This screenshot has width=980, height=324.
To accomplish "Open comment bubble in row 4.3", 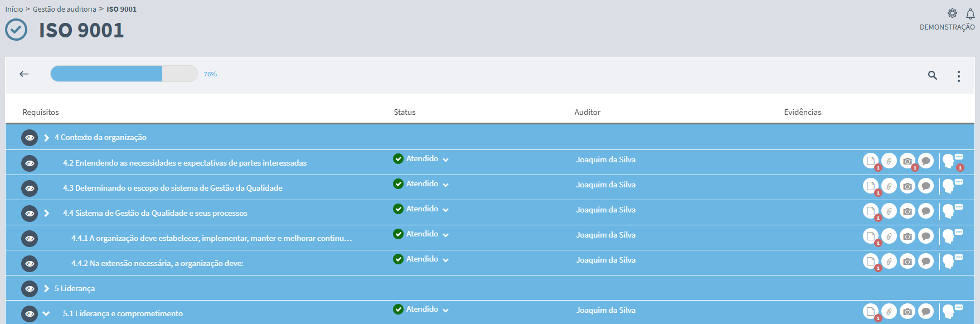I will (x=926, y=186).
